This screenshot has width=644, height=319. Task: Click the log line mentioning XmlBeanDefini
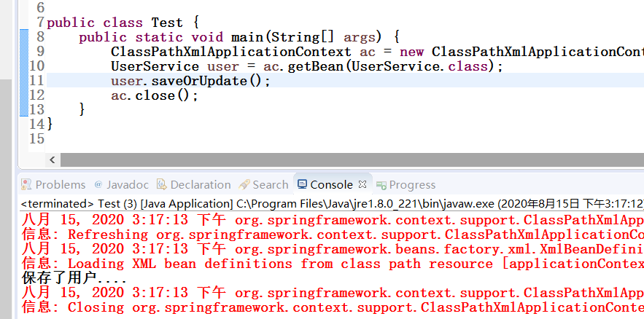click(333, 249)
